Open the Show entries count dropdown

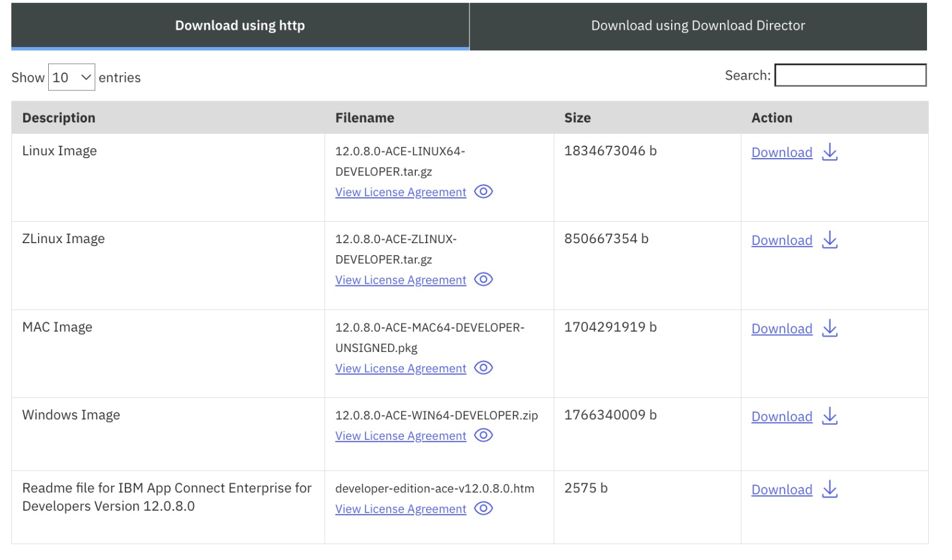(x=71, y=77)
